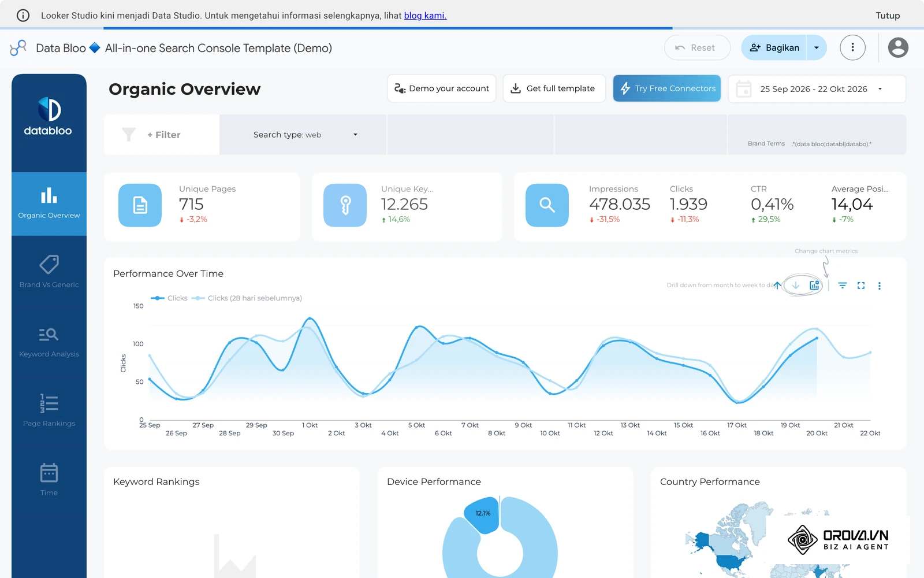This screenshot has width=924, height=578.
Task: Add a filter with + Filter
Action: (163, 135)
